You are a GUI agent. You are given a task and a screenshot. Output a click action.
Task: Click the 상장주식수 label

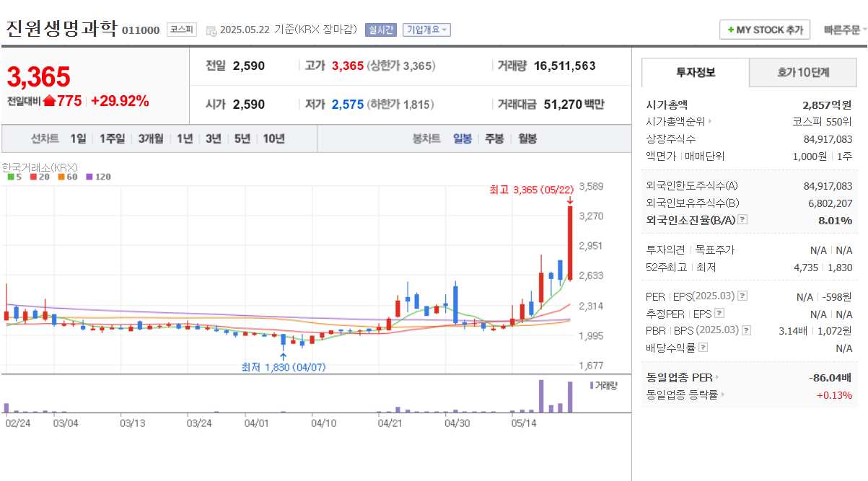[671, 138]
